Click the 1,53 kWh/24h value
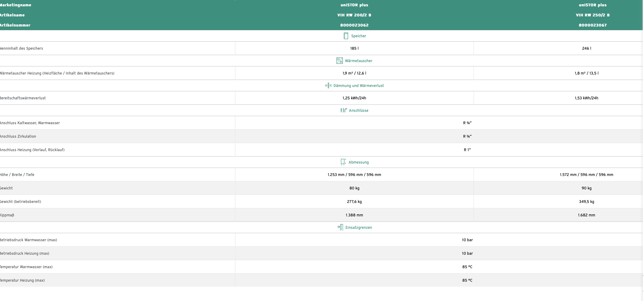The width and height of the screenshot is (644, 301). coord(586,98)
